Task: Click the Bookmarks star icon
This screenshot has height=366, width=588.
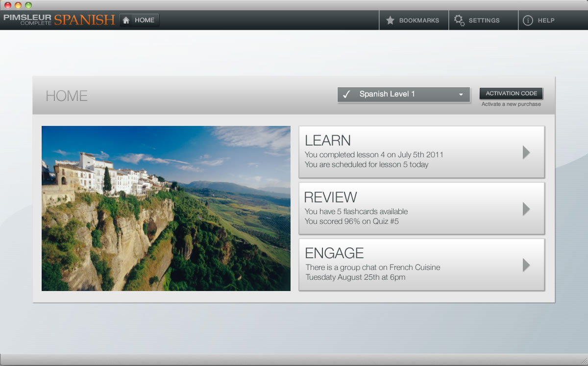Action: 391,21
